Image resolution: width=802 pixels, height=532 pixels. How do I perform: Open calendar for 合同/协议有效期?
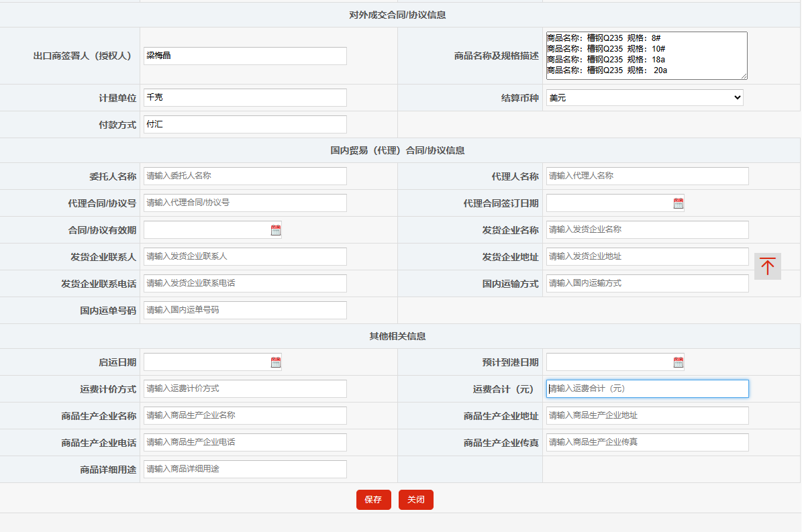275,230
